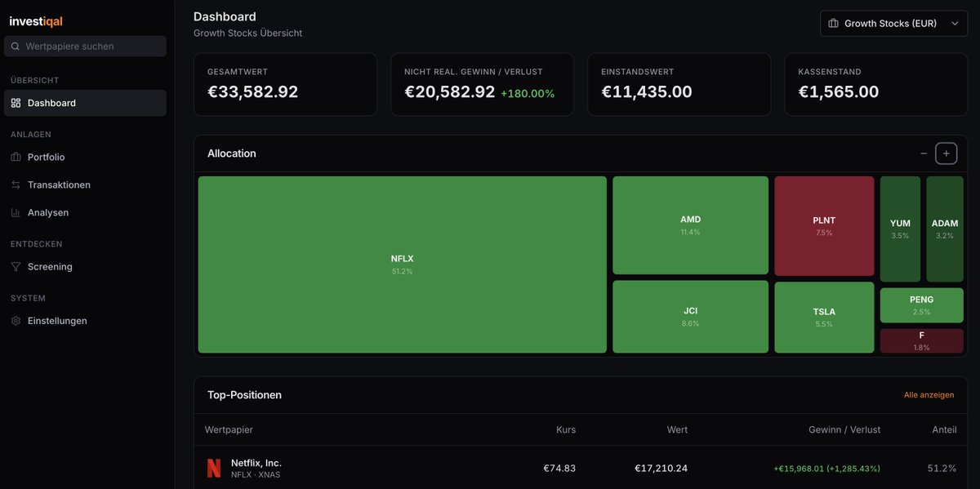The height and width of the screenshot is (489, 980).
Task: Click the €20,582.92 unrealized gain value
Action: tap(450, 92)
